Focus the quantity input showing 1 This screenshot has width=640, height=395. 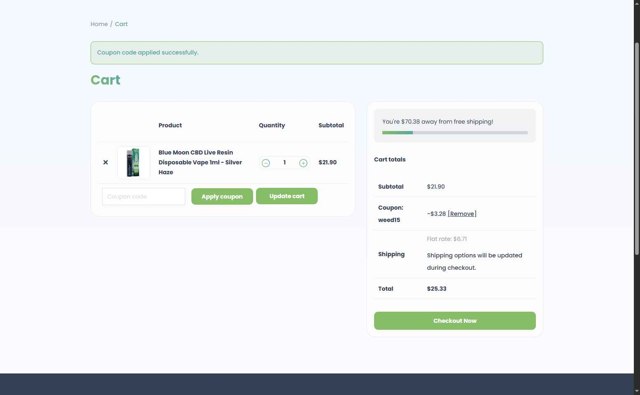click(284, 162)
